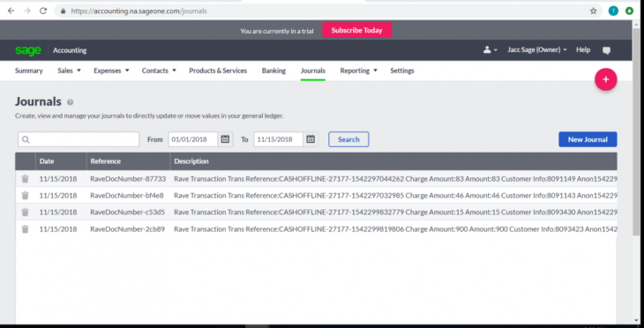This screenshot has height=328, width=644.
Task: Open the Settings tab
Action: click(402, 71)
